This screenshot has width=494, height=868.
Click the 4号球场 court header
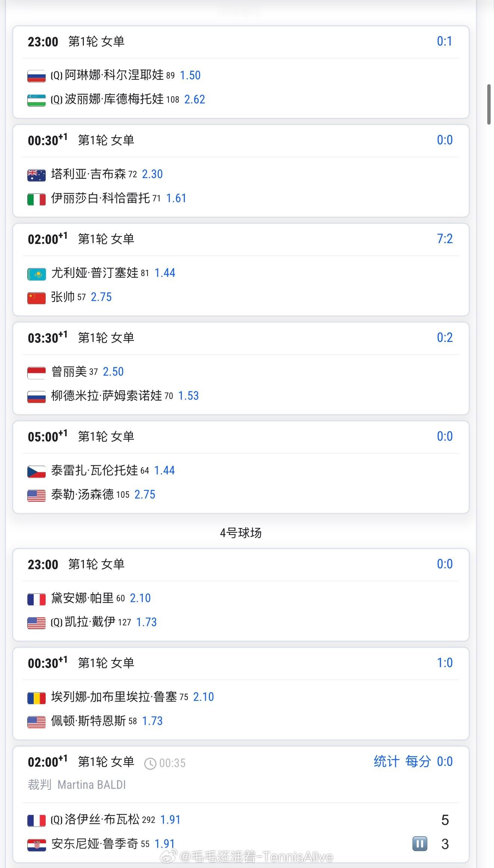point(241,533)
